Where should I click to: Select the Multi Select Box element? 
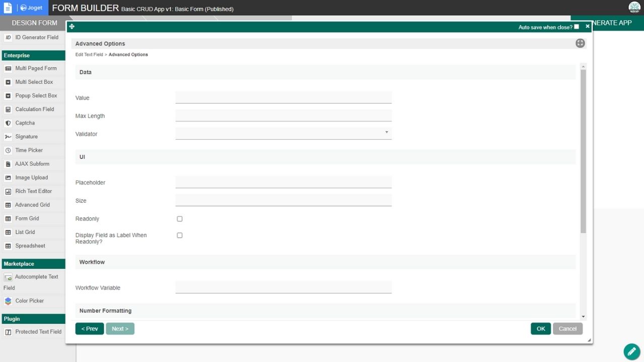point(34,82)
